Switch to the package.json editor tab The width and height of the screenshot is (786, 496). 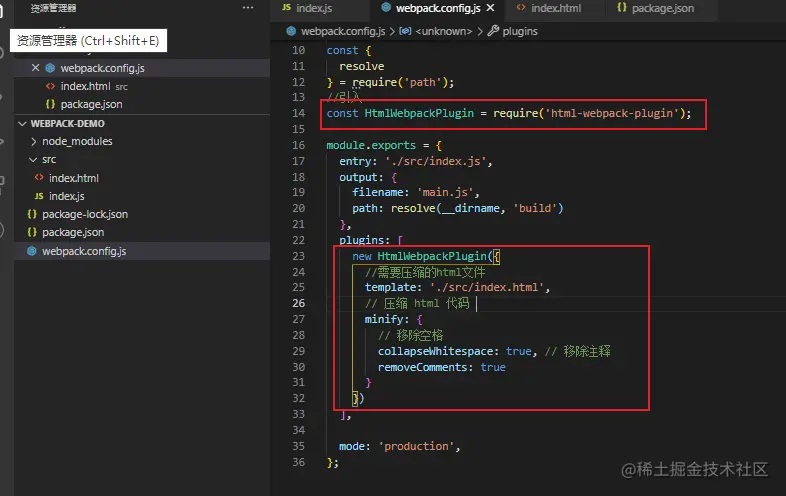tap(663, 8)
